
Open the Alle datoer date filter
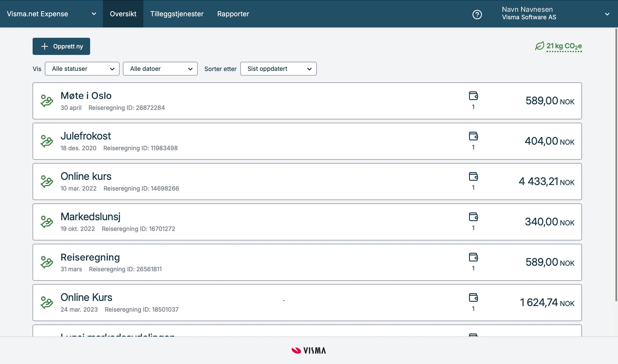click(x=160, y=69)
